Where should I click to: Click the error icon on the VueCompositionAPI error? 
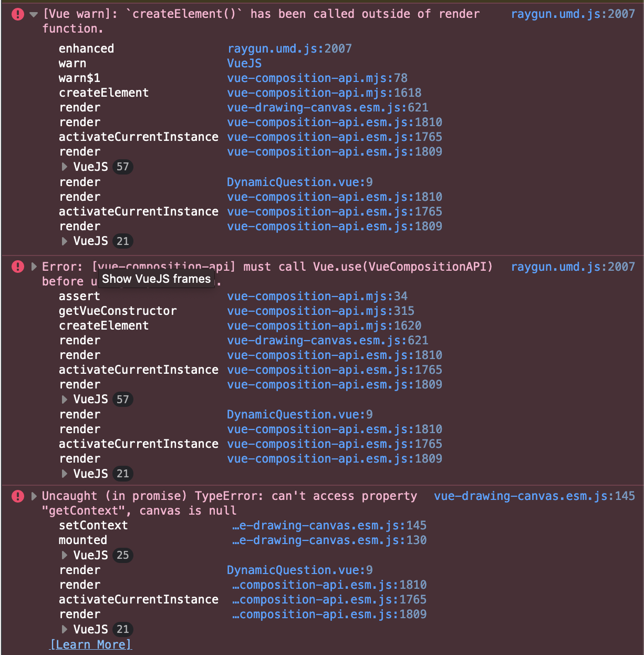click(17, 267)
